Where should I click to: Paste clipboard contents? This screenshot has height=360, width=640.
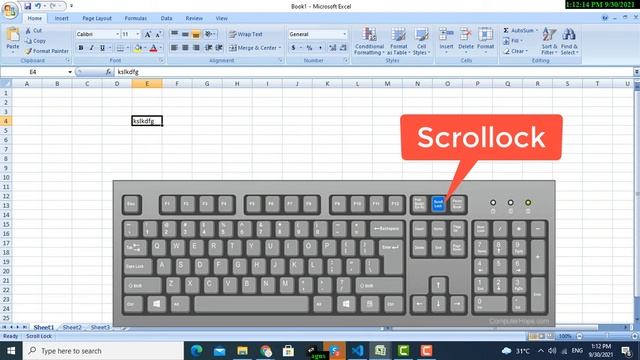click(13, 41)
